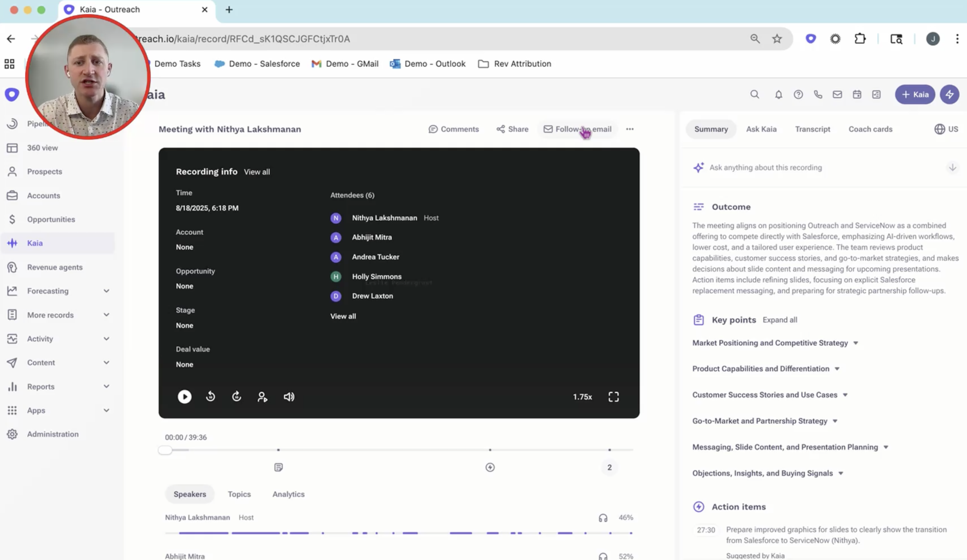Click the skip-forward icon in player

click(236, 397)
